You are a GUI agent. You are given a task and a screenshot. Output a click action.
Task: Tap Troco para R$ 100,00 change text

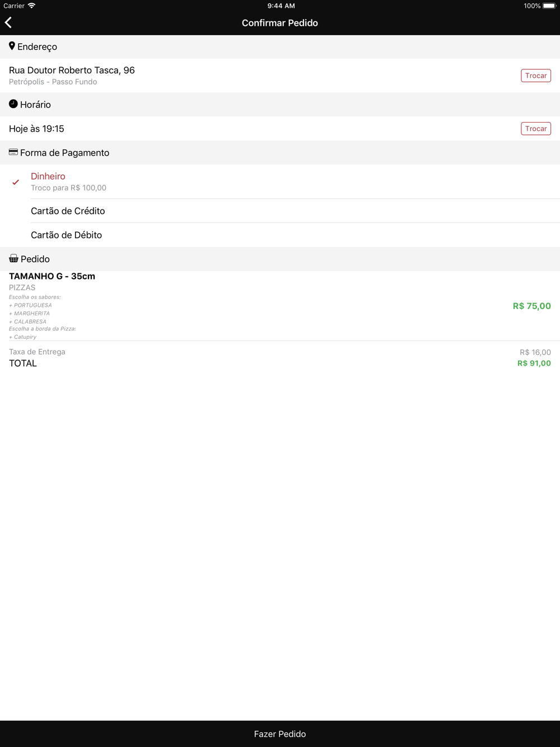click(x=68, y=188)
